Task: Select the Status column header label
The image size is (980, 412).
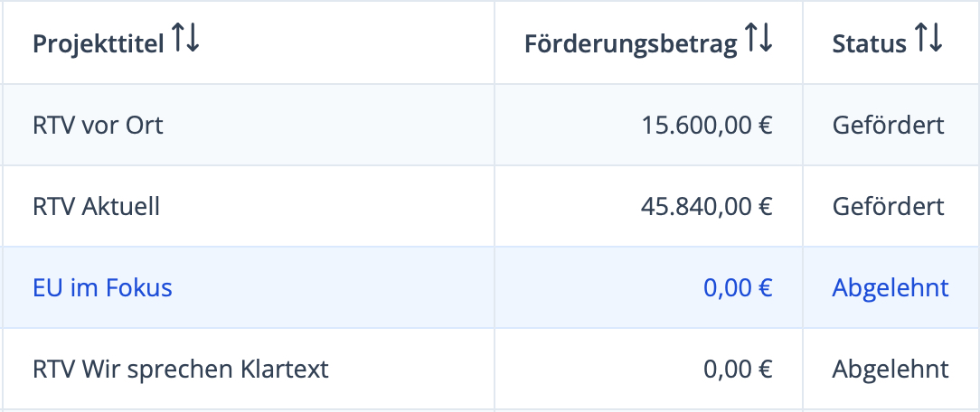Action: (x=869, y=43)
